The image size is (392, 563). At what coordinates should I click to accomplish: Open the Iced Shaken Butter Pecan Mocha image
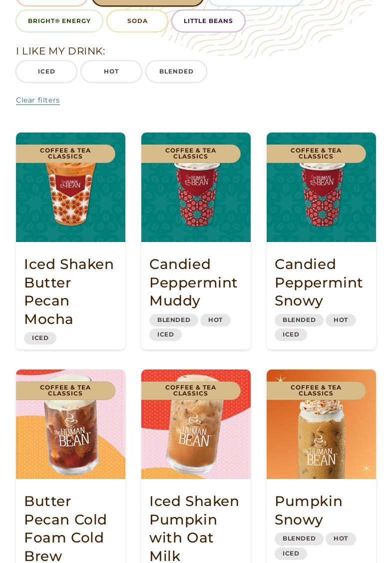[70, 187]
